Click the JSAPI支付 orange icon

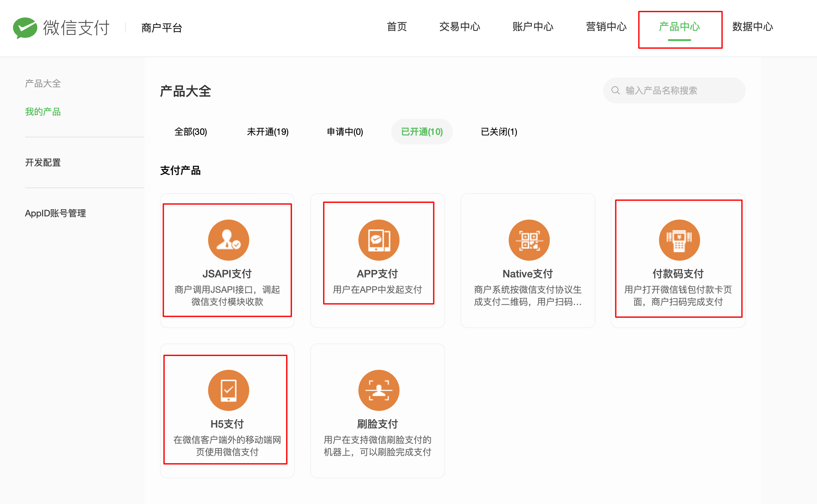click(x=228, y=240)
